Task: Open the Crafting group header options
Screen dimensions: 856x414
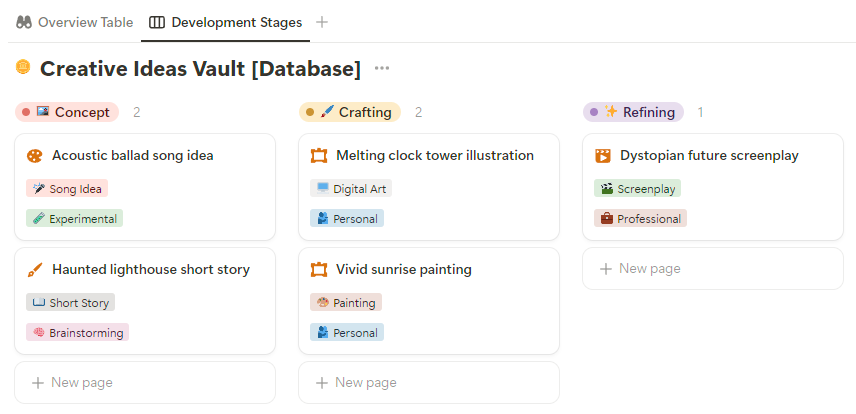Action: coord(350,112)
